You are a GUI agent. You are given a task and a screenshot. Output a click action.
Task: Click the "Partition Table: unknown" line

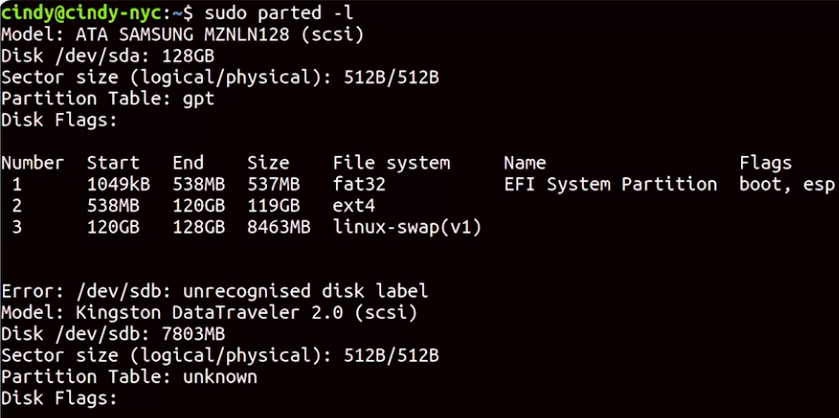(129, 377)
